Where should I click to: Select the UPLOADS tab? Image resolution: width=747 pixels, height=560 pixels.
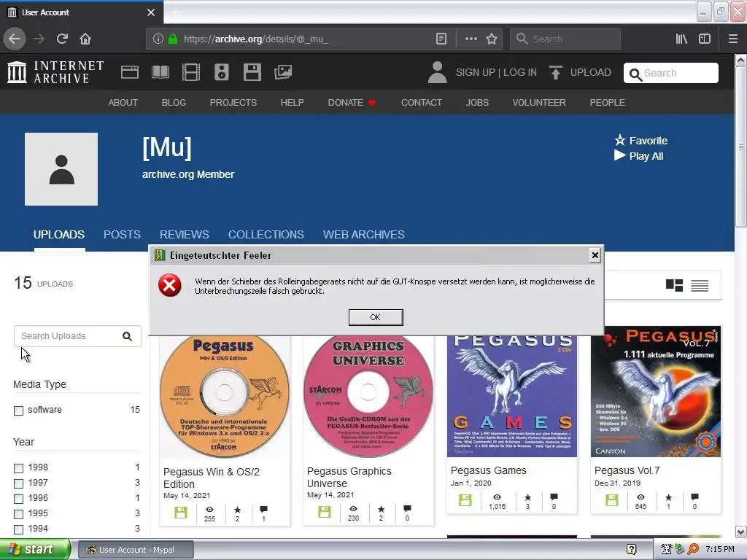pyautogui.click(x=59, y=235)
